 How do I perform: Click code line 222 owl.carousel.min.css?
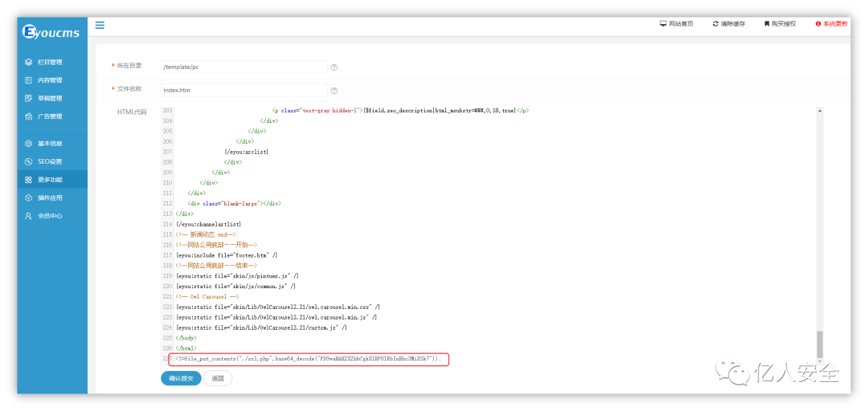tap(278, 307)
